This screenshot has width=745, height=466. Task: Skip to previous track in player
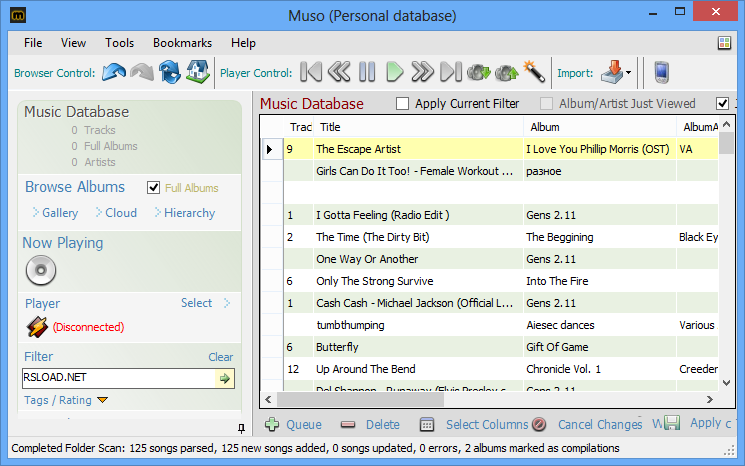point(311,72)
